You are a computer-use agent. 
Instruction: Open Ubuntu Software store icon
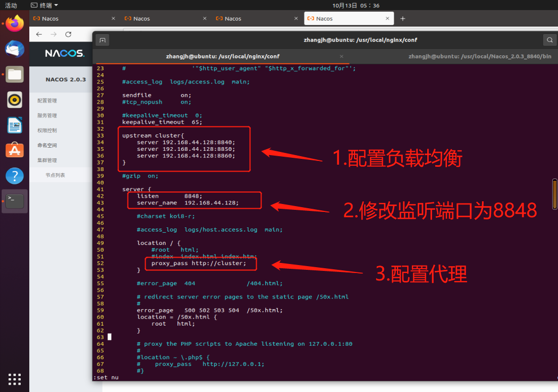point(14,150)
